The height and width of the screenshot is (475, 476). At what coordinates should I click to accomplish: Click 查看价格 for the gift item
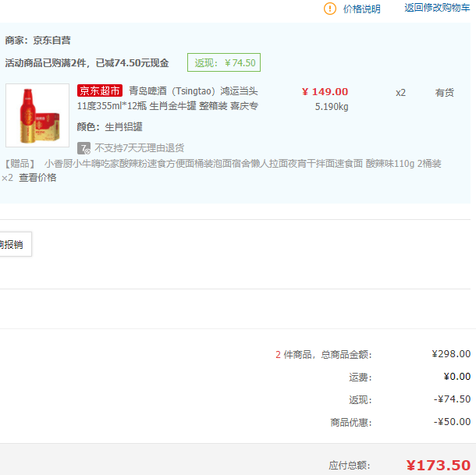pos(37,177)
